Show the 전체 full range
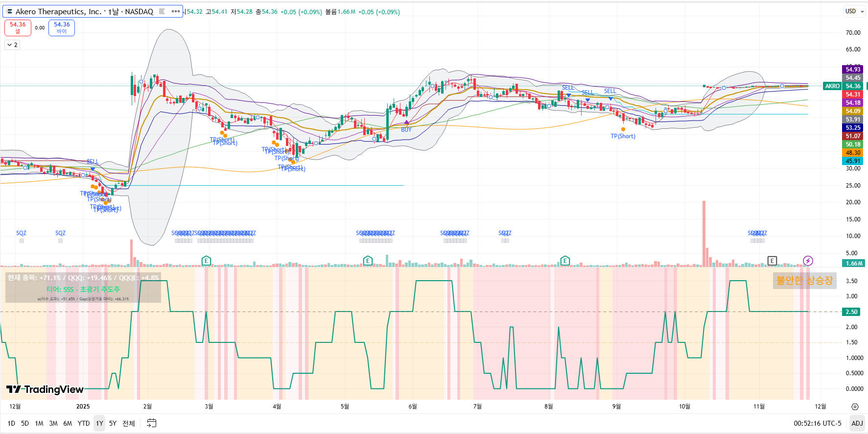 (129, 423)
